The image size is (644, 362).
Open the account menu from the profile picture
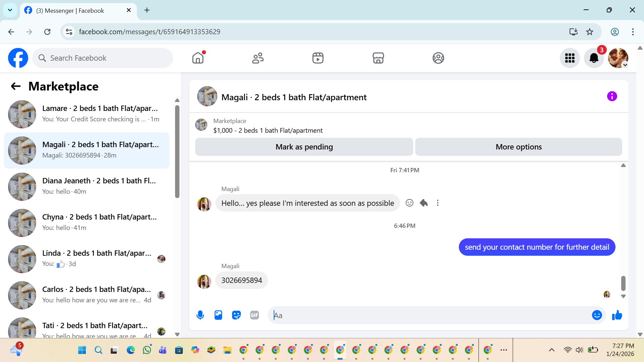click(618, 58)
